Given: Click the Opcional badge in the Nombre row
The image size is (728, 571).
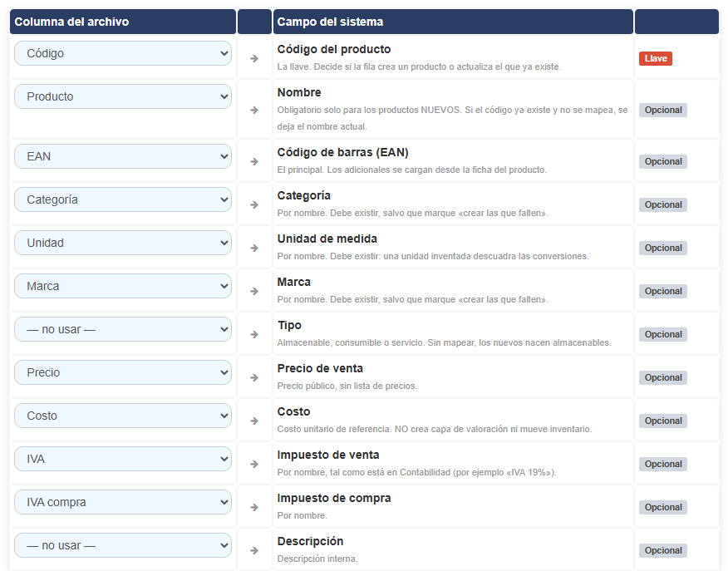Looking at the screenshot, I should [x=663, y=110].
